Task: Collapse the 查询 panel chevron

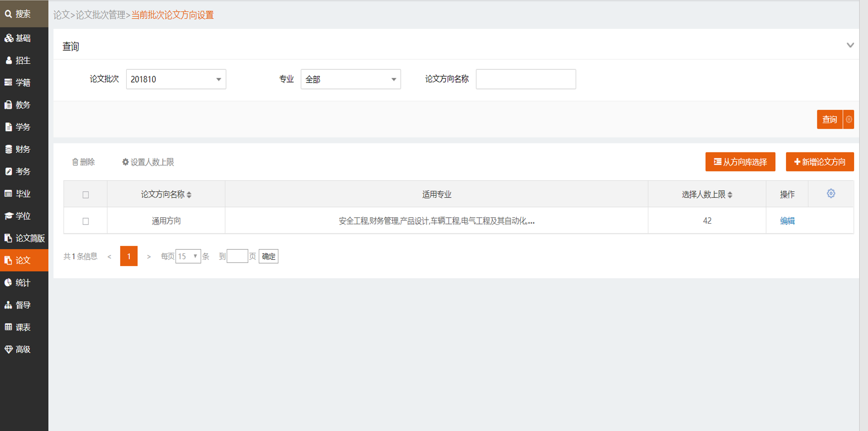Action: pos(850,45)
